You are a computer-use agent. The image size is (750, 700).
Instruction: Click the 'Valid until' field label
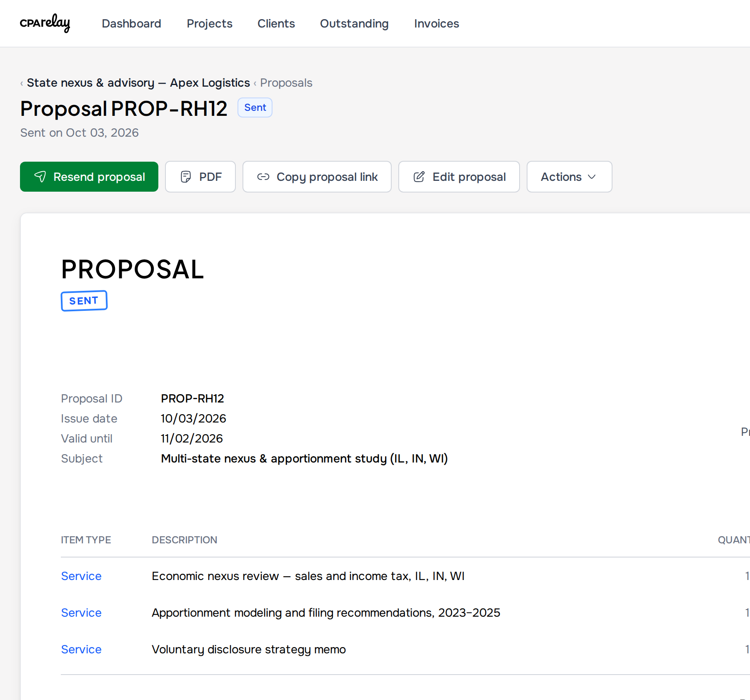(87, 438)
